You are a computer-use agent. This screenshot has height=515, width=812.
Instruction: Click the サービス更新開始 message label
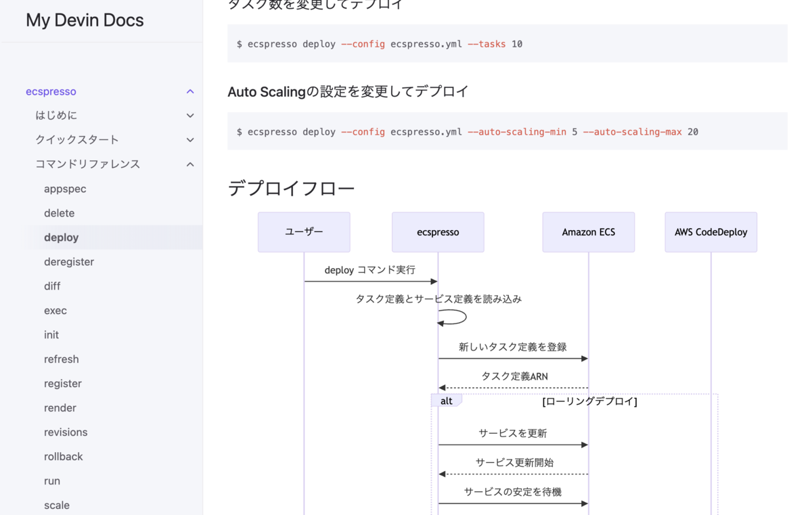coord(515,463)
